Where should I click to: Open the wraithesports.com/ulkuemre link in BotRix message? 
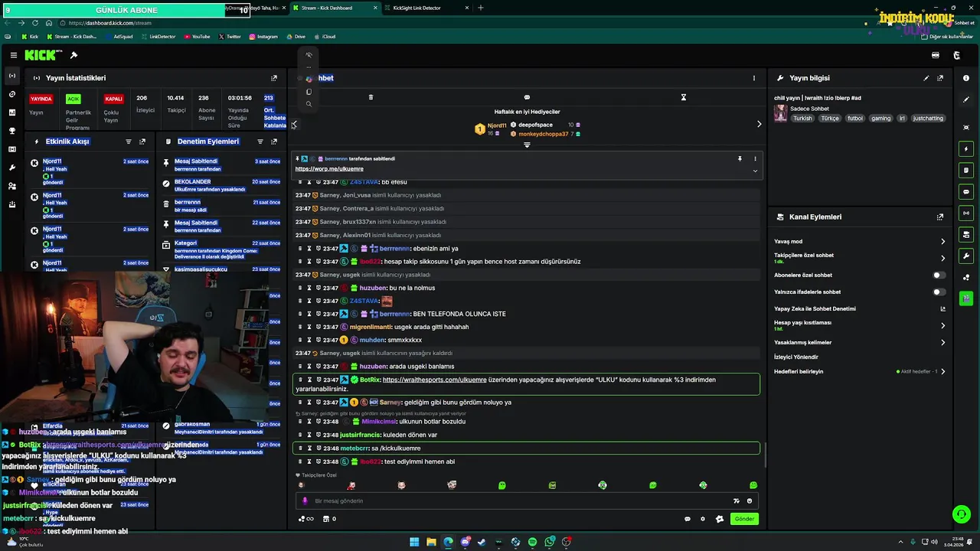[x=435, y=380]
